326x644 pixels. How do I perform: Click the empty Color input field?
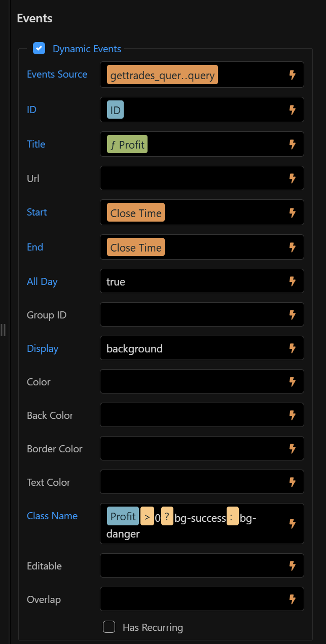193,381
